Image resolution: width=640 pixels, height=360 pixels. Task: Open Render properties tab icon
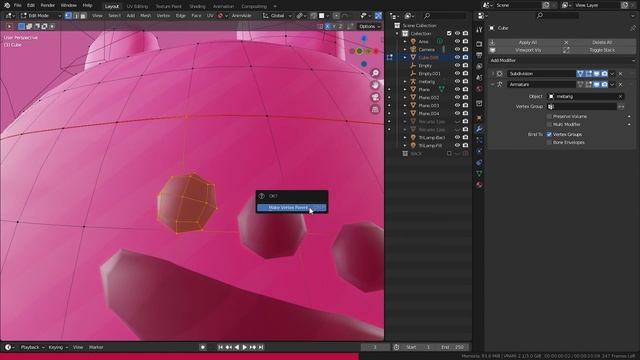(479, 44)
